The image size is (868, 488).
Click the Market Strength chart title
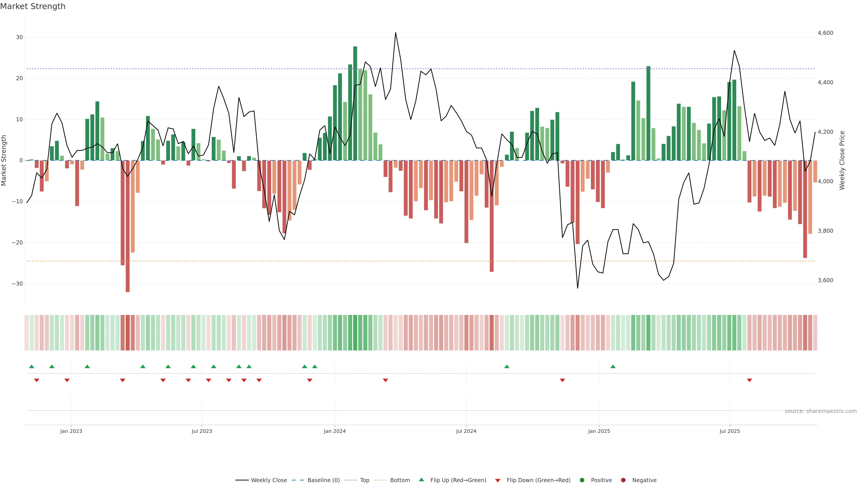[33, 6]
